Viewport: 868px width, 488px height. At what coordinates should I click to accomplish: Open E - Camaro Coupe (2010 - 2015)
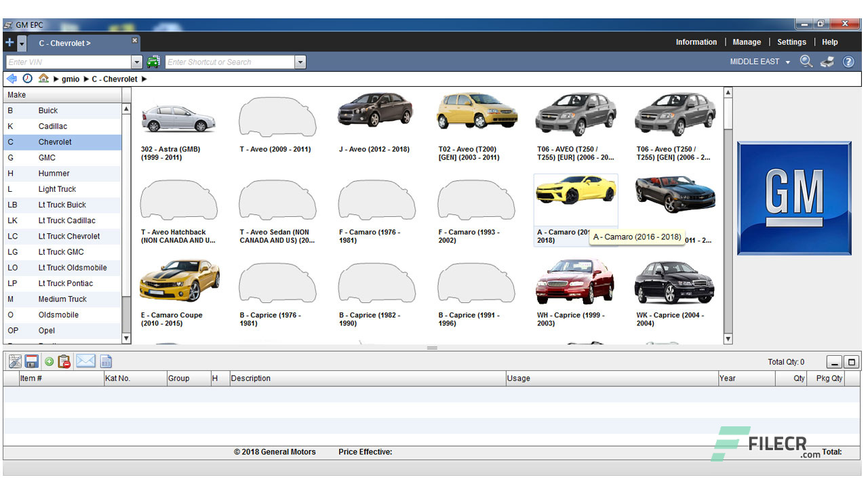[x=180, y=281]
